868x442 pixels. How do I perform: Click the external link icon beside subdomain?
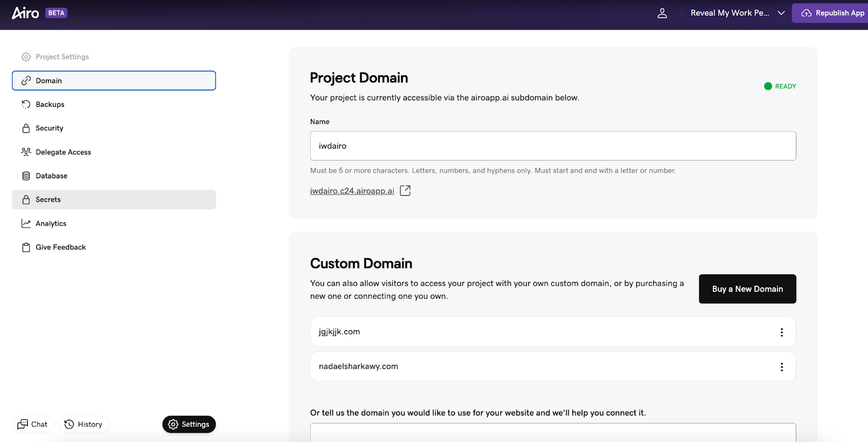[405, 190]
